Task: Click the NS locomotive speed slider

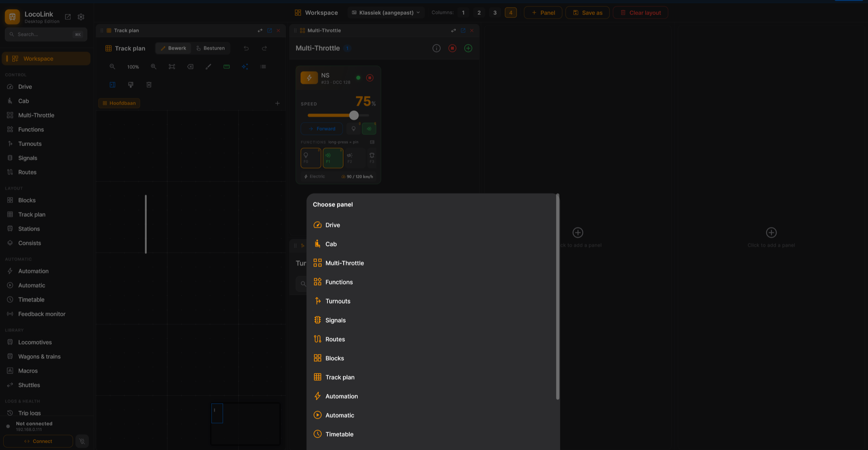Action: click(338, 115)
